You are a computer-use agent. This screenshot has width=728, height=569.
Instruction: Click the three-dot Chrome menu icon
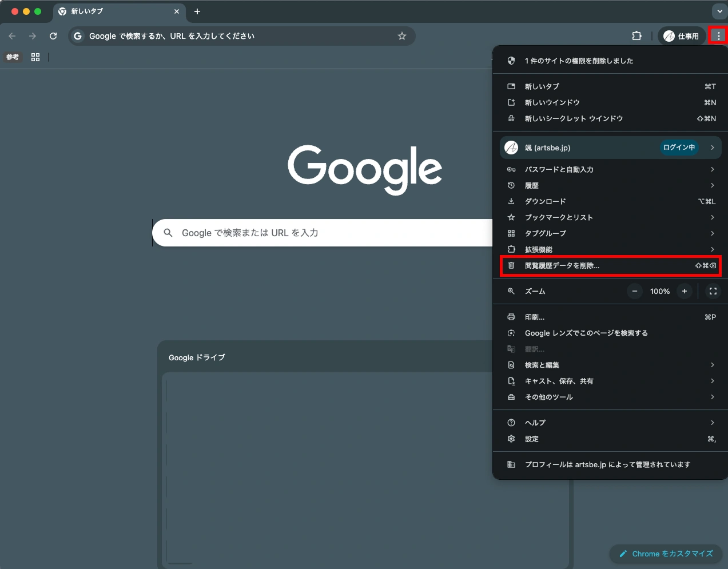tap(718, 35)
